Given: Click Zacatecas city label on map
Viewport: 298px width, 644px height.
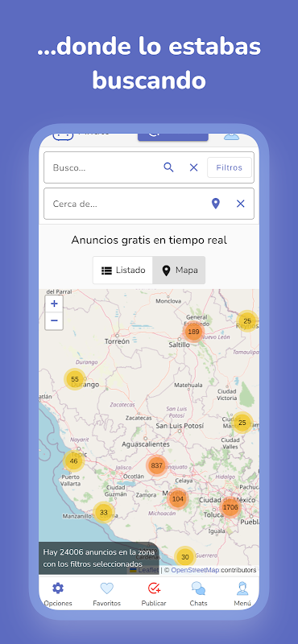Looking at the screenshot, I should pyautogui.click(x=139, y=418).
